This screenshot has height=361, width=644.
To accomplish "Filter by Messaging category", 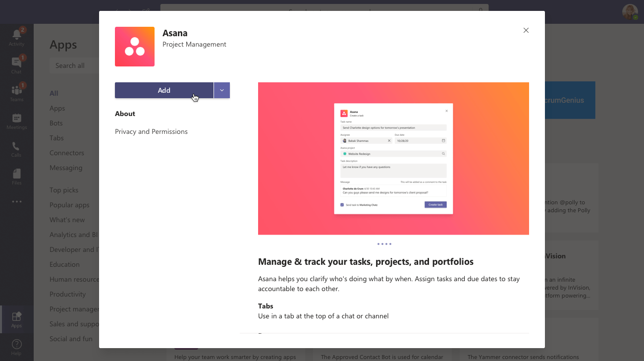I will point(66,168).
